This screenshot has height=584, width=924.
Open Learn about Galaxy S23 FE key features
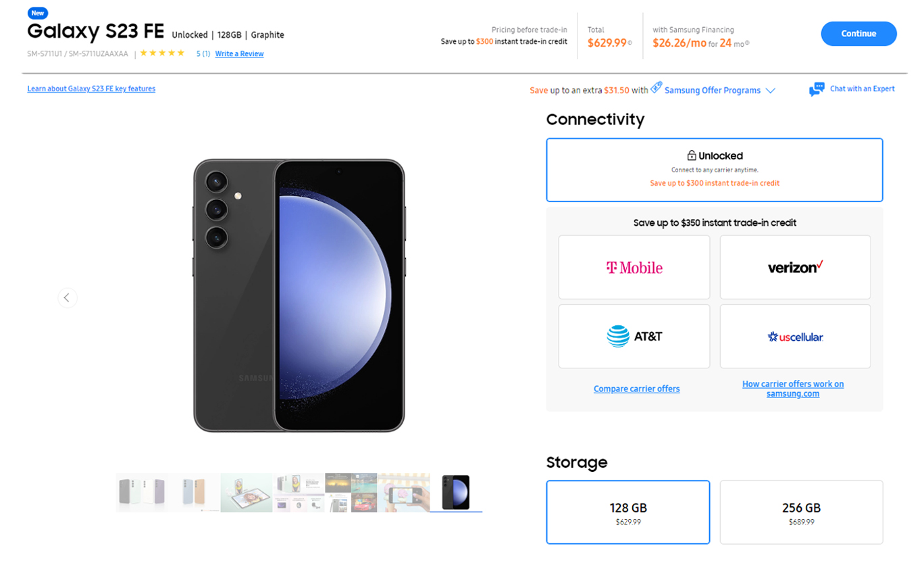91,89
